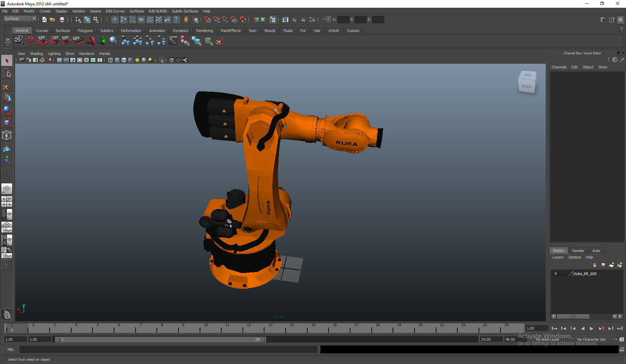The image size is (626, 364).
Task: Select the Scale tool cube icon
Action: (7, 123)
